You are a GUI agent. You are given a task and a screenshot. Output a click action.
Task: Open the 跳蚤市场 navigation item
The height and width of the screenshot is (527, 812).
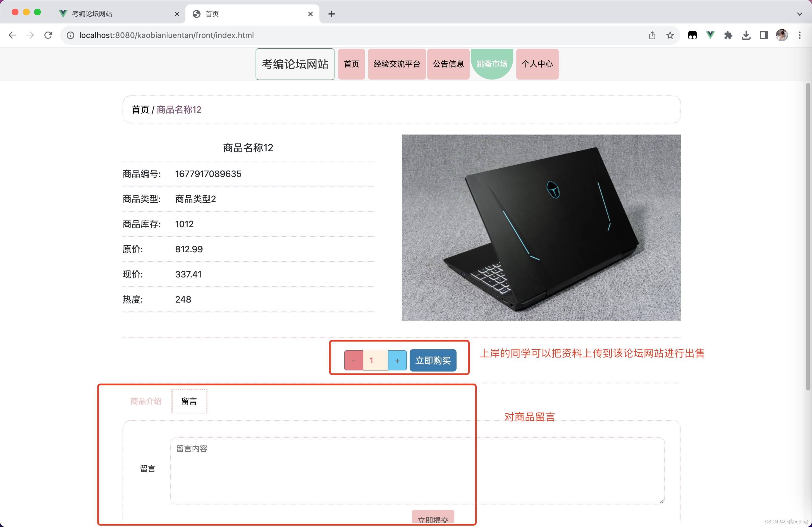[x=492, y=64]
